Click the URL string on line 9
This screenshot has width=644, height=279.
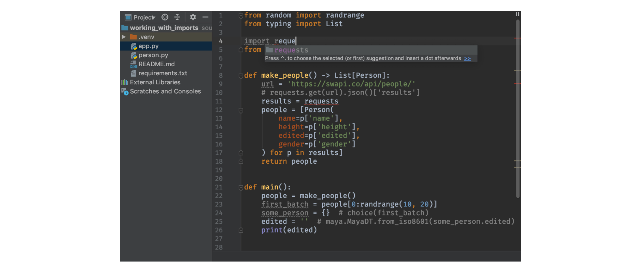(x=351, y=84)
